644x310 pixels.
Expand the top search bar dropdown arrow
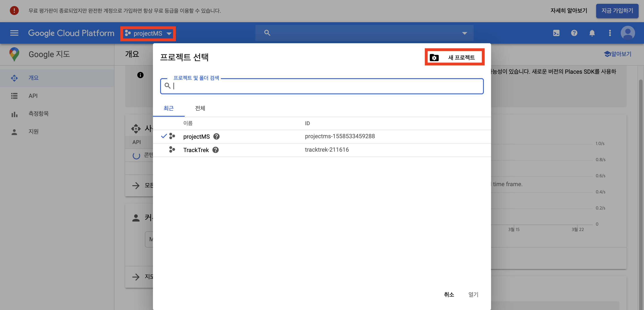coord(464,33)
